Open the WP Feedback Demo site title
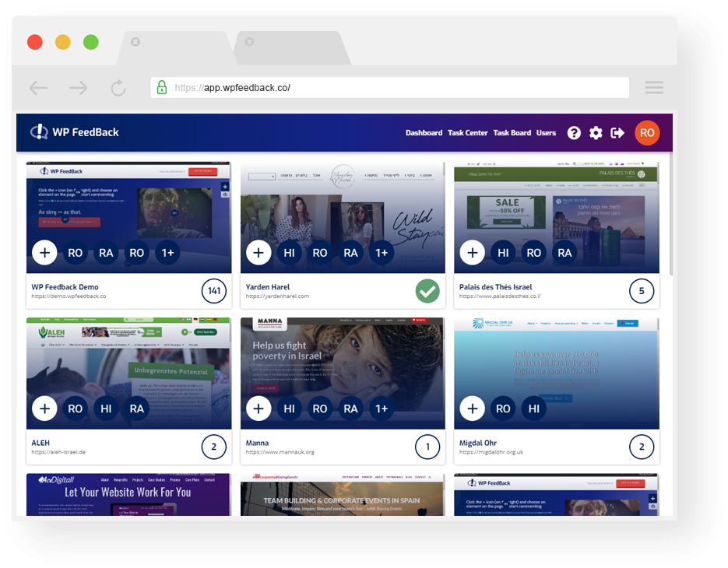 (65, 287)
